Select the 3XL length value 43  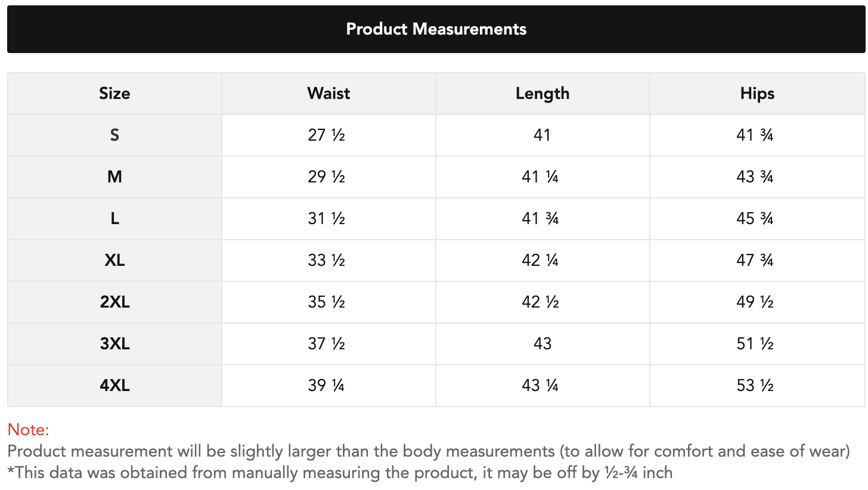pyautogui.click(x=542, y=344)
